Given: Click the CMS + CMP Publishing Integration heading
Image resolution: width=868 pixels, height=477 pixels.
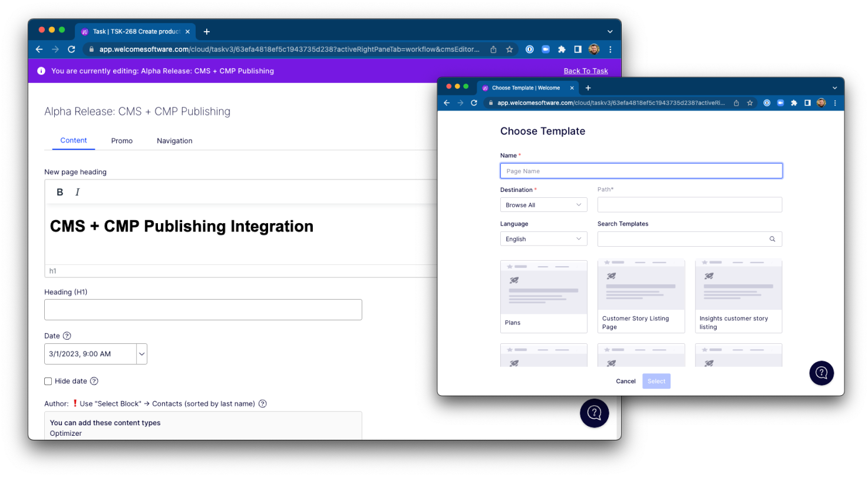Looking at the screenshot, I should (x=181, y=226).
